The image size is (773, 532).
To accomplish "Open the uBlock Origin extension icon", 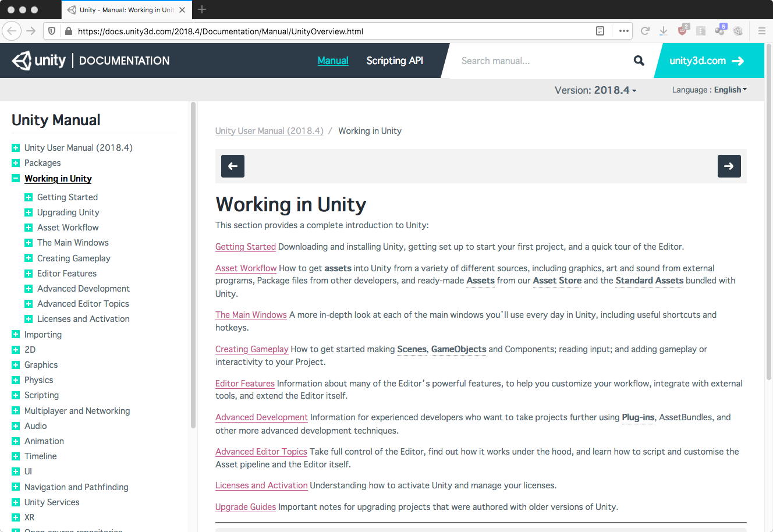I will [683, 30].
